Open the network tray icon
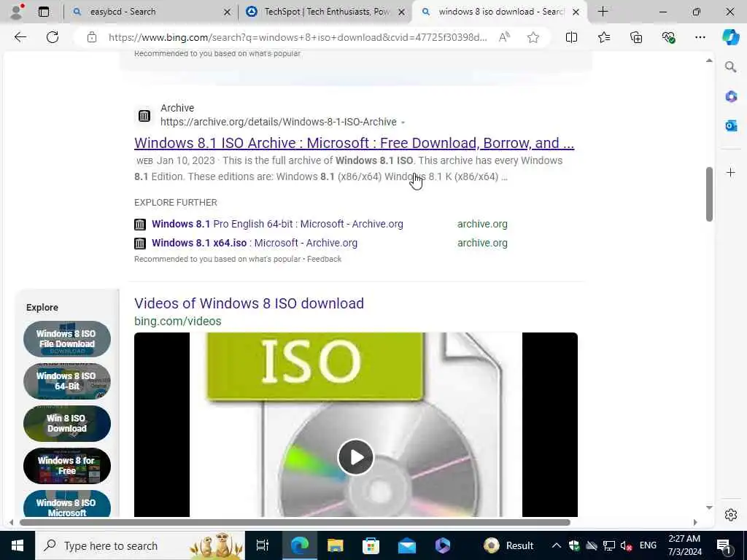747x560 pixels. click(x=608, y=545)
